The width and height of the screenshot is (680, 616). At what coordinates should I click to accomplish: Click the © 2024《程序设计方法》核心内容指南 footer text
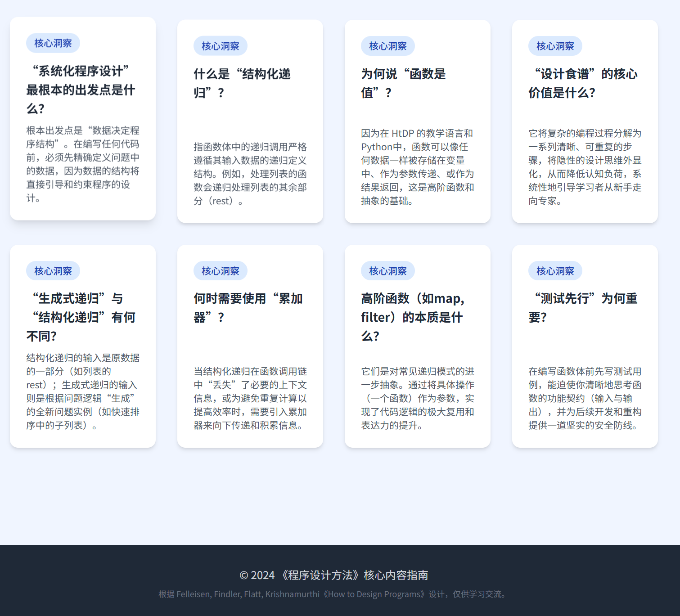[334, 575]
